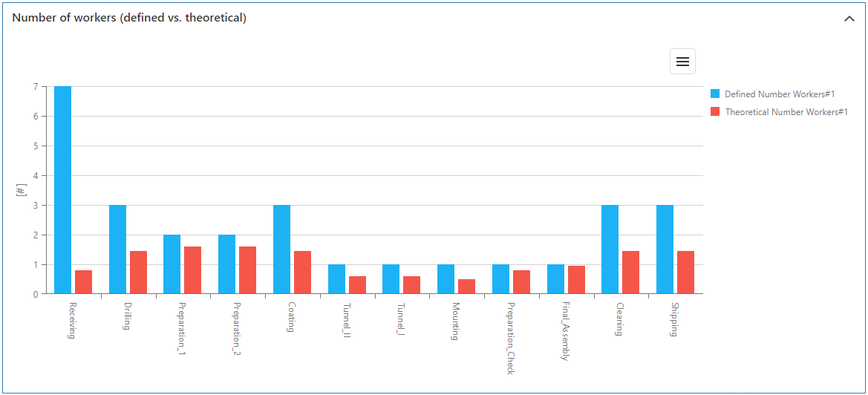The width and height of the screenshot is (868, 395).
Task: Open the chart hamburger context menu
Action: pos(682,62)
